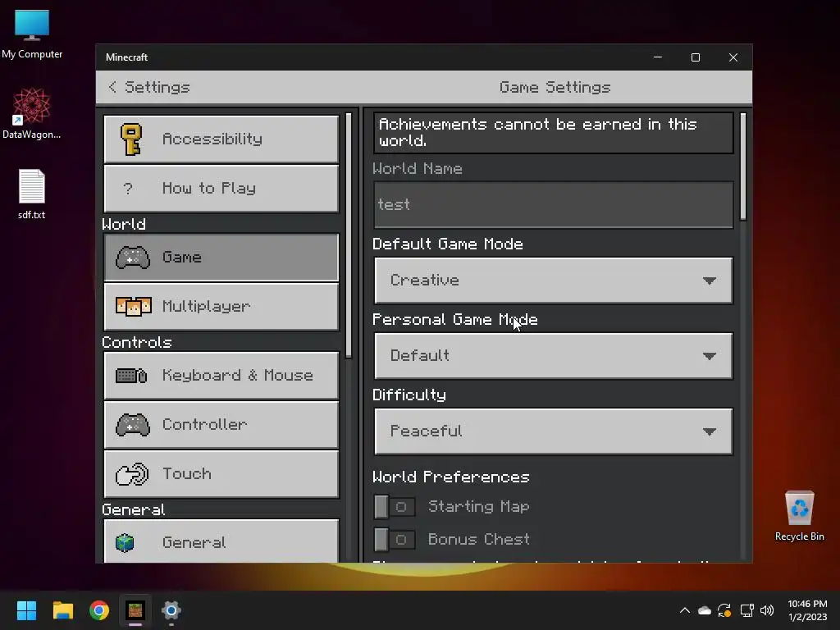Click the volume speaker tray icon
The height and width of the screenshot is (630, 840).
point(767,610)
